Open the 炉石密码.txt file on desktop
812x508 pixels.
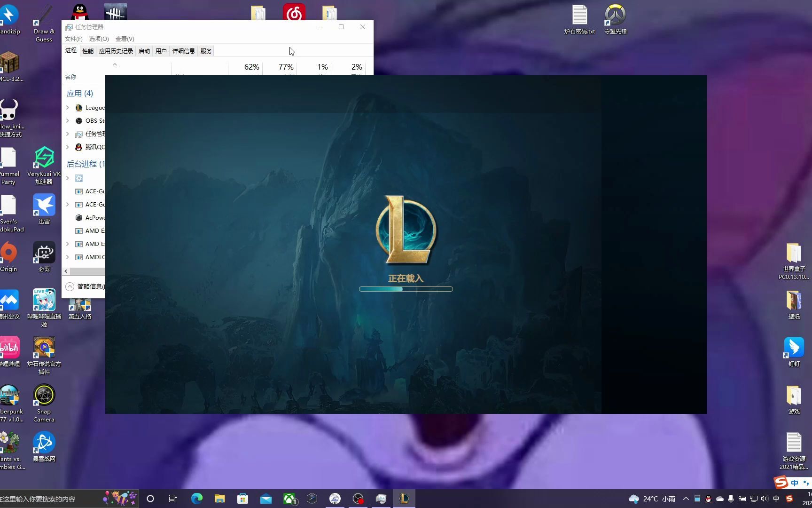pos(579,19)
